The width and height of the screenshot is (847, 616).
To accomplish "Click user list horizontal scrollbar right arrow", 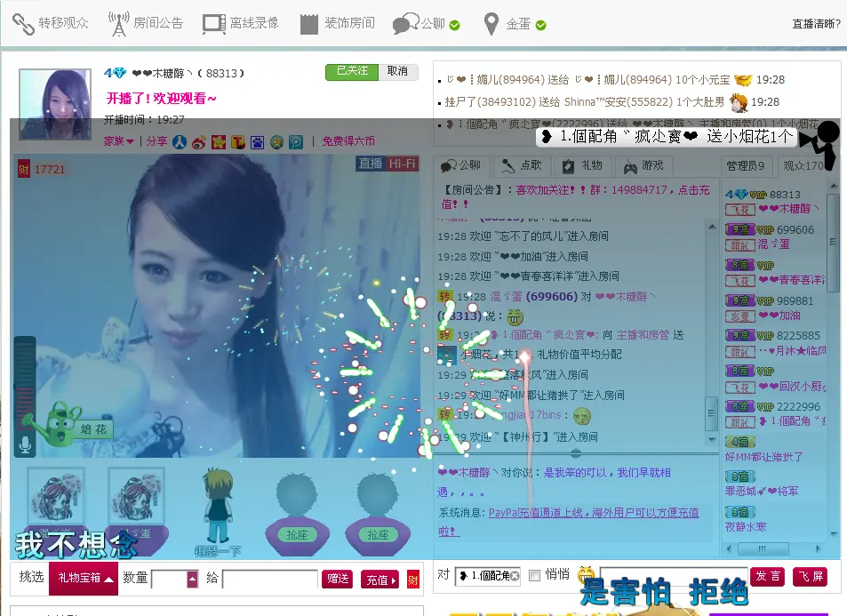I will coord(819,548).
